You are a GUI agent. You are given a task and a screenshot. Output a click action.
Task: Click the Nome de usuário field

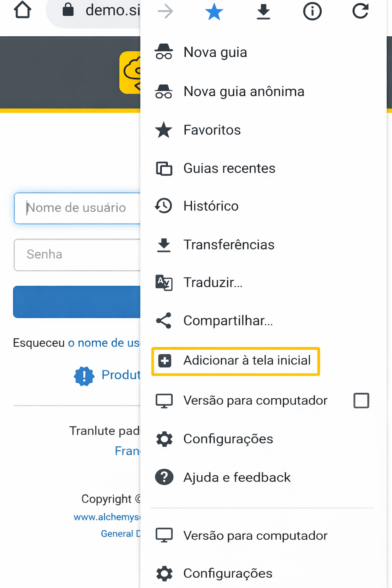point(77,208)
